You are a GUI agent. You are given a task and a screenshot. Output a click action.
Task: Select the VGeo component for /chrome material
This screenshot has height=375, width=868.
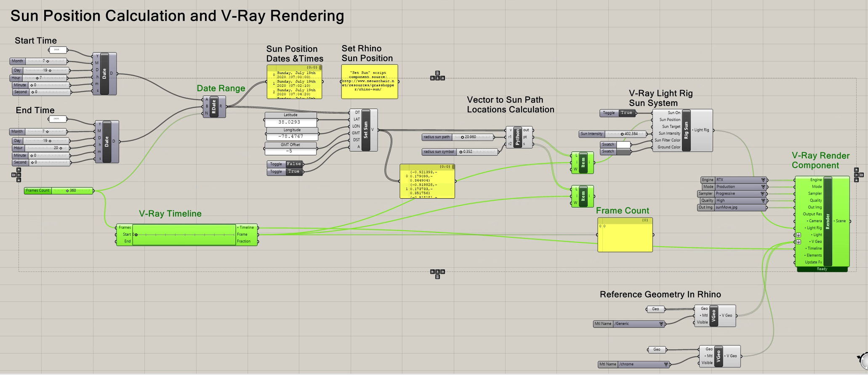pos(718,356)
